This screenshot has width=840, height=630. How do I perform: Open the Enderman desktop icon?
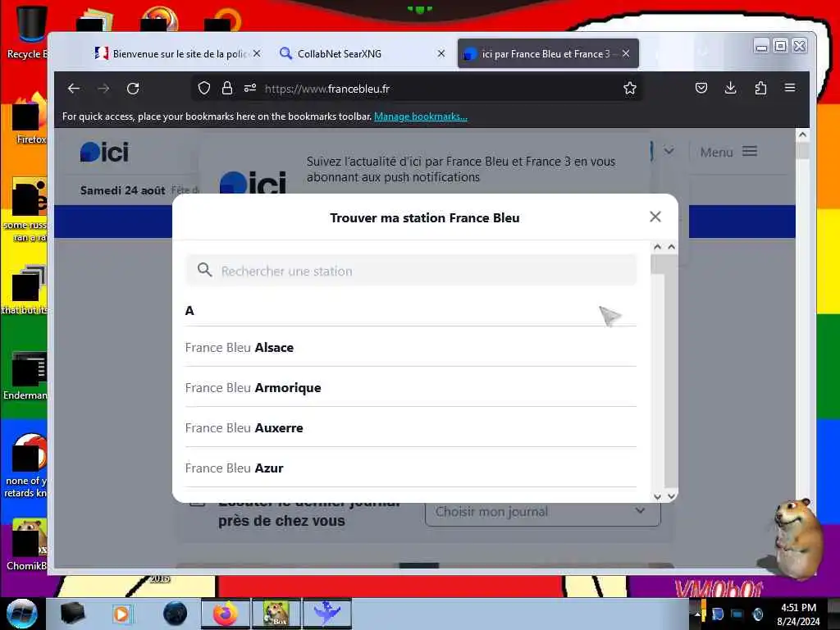coord(27,375)
